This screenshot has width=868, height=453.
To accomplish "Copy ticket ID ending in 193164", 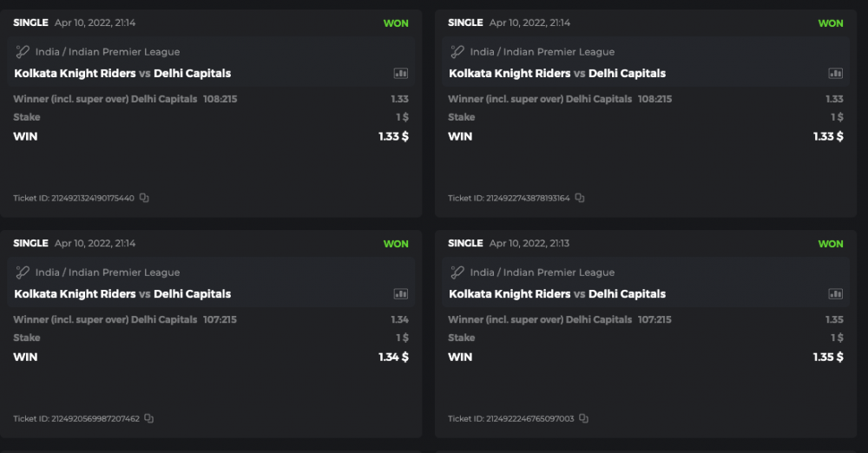I will click(x=579, y=198).
